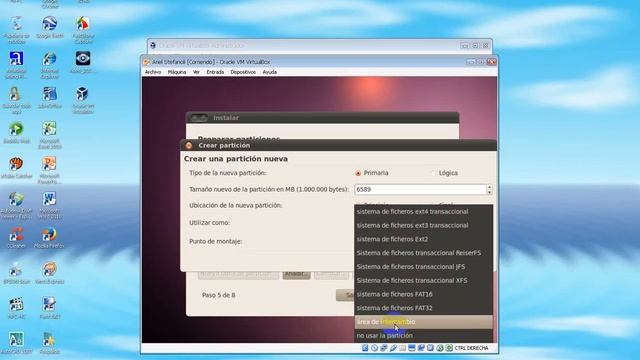
Task: Click the display monitor indicator in status bar
Action: [x=412, y=348]
